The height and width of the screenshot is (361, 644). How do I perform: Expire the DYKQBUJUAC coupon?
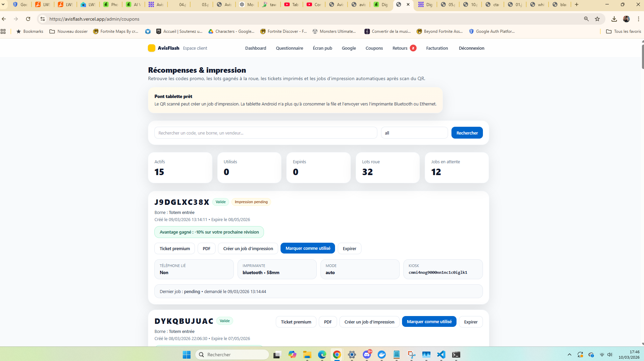(x=470, y=322)
